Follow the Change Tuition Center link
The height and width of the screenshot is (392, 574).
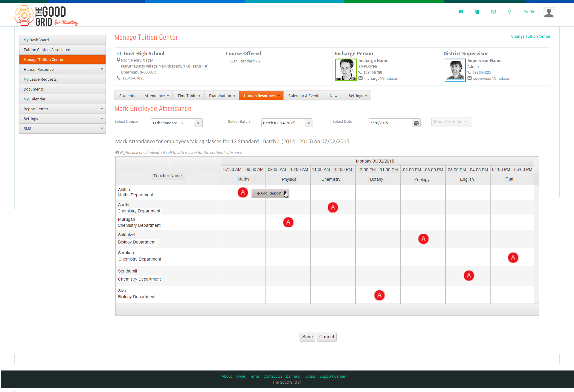point(531,36)
